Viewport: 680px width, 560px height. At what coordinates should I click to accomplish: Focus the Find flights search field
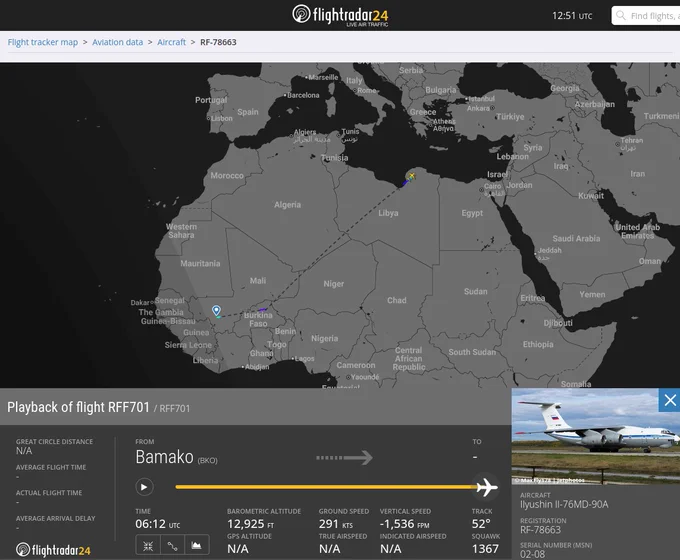coord(646,16)
